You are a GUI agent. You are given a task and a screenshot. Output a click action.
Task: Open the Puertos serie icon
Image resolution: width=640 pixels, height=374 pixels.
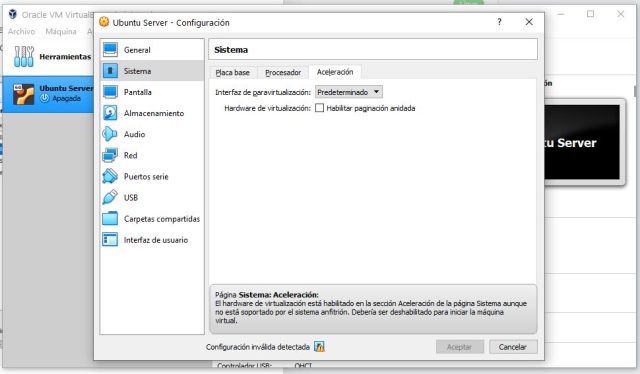coord(110,176)
